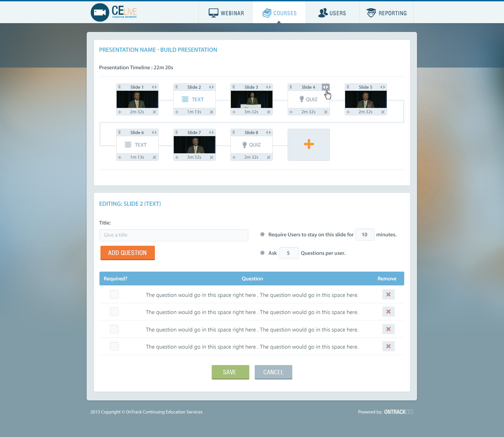Click the CE Live camera logo
Screen dimensions: 504x437
pos(100,12)
